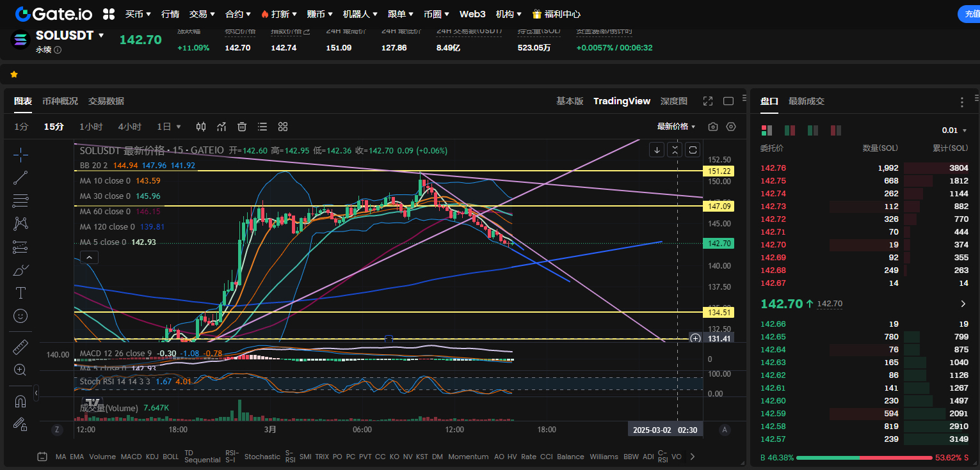Click the down-arrow chart button
The width and height of the screenshot is (980, 470).
(657, 150)
